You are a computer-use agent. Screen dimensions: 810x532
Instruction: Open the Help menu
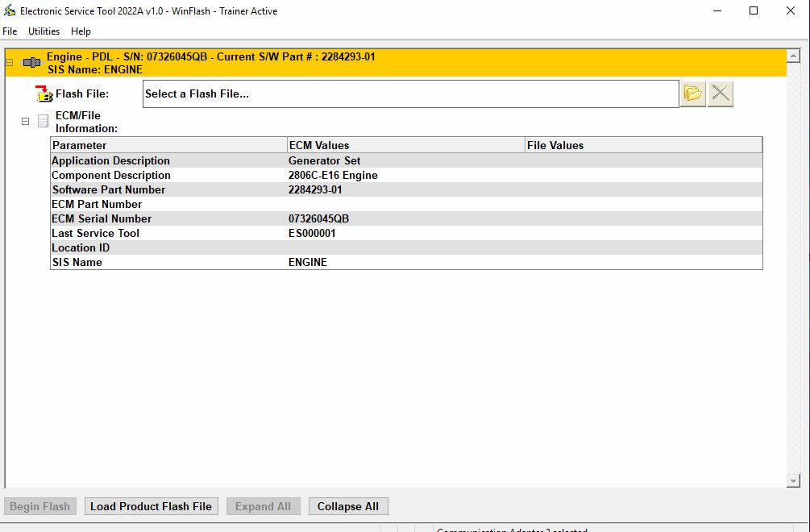tap(81, 31)
